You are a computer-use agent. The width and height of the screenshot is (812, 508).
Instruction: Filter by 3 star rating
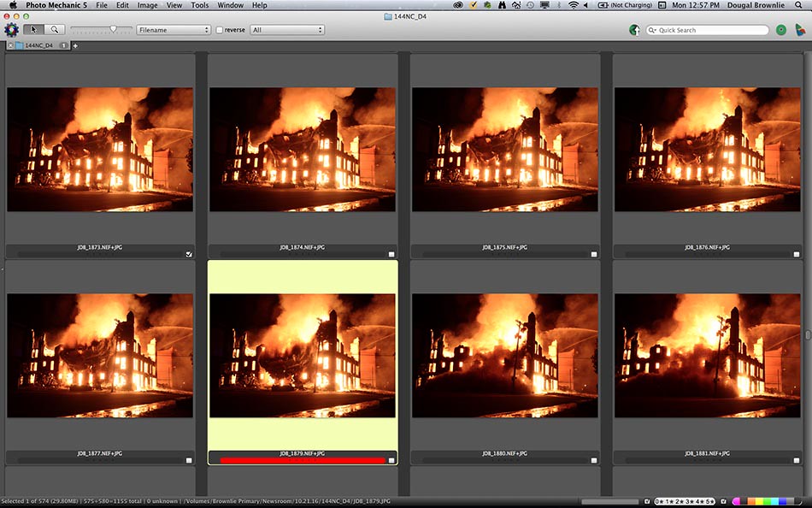(x=689, y=501)
